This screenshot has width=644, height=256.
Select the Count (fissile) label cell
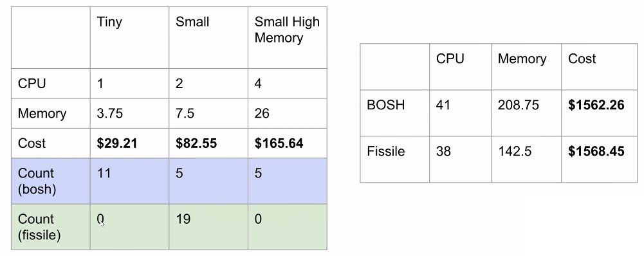point(51,227)
